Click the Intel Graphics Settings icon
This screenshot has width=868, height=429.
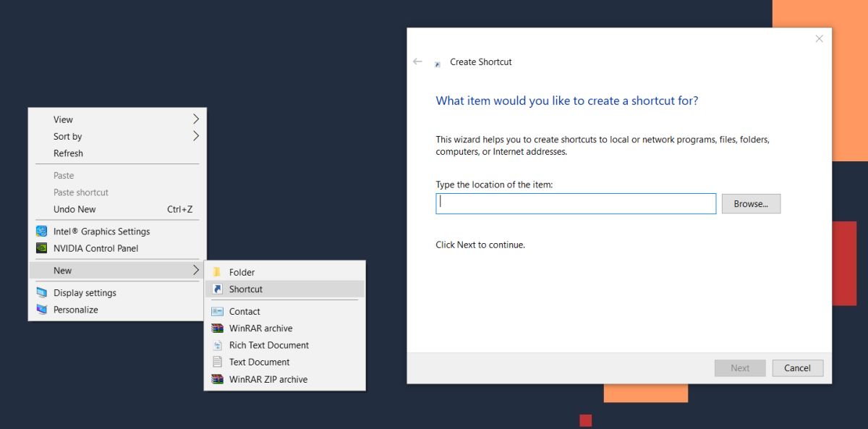click(41, 232)
